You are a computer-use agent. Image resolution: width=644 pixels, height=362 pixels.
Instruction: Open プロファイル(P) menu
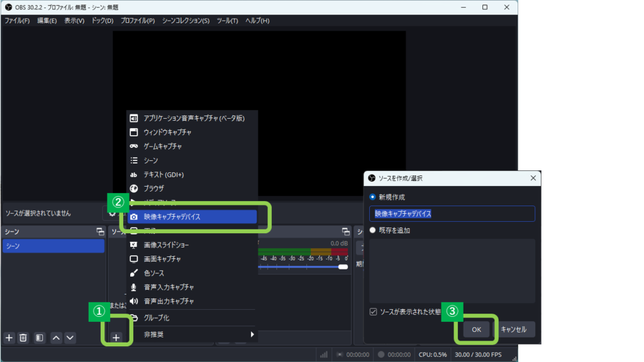[x=138, y=21]
